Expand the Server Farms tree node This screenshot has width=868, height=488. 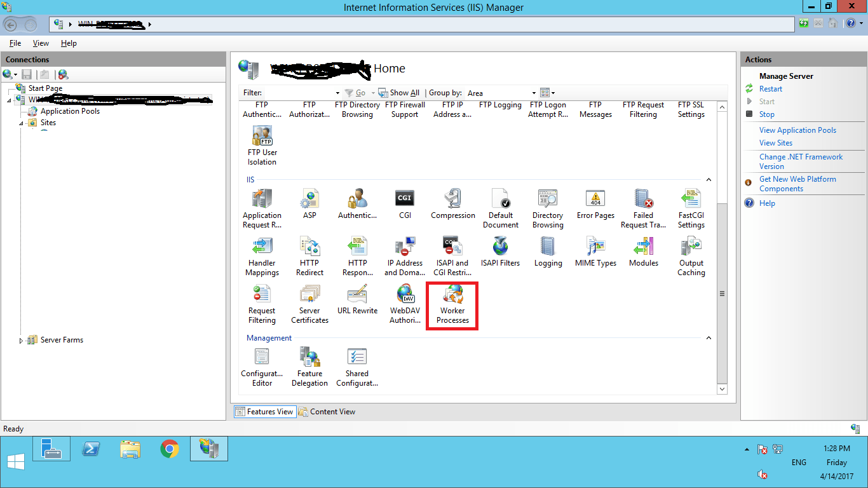[x=22, y=341]
